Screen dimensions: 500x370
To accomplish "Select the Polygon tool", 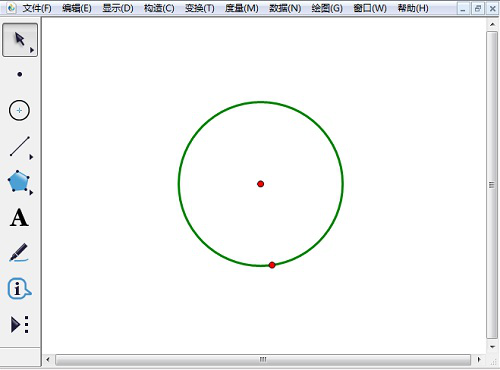I will [x=19, y=182].
